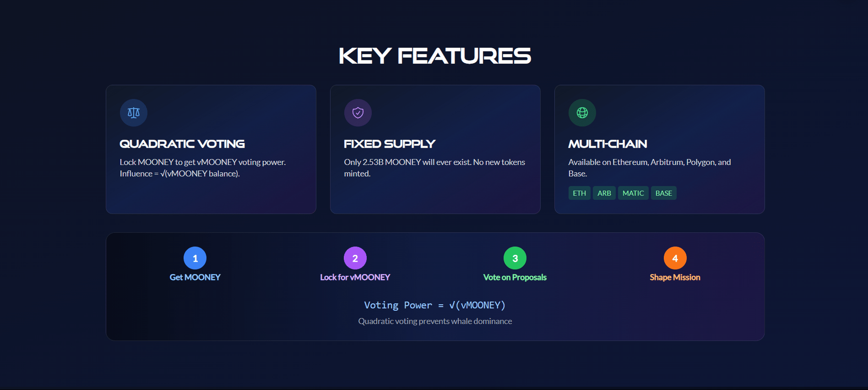868x390 pixels.
Task: Select the blue step 1 circle
Action: click(x=195, y=258)
